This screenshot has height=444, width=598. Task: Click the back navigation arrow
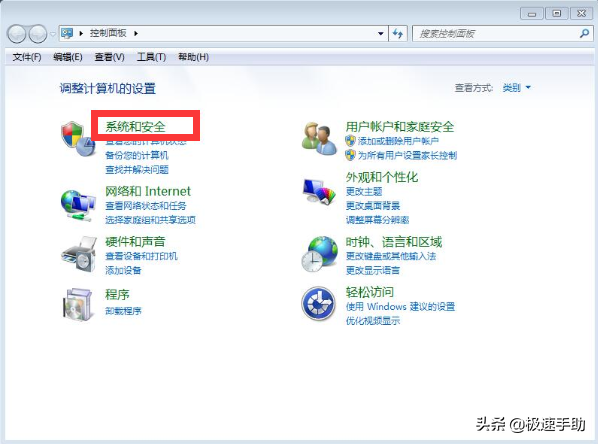click(17, 34)
